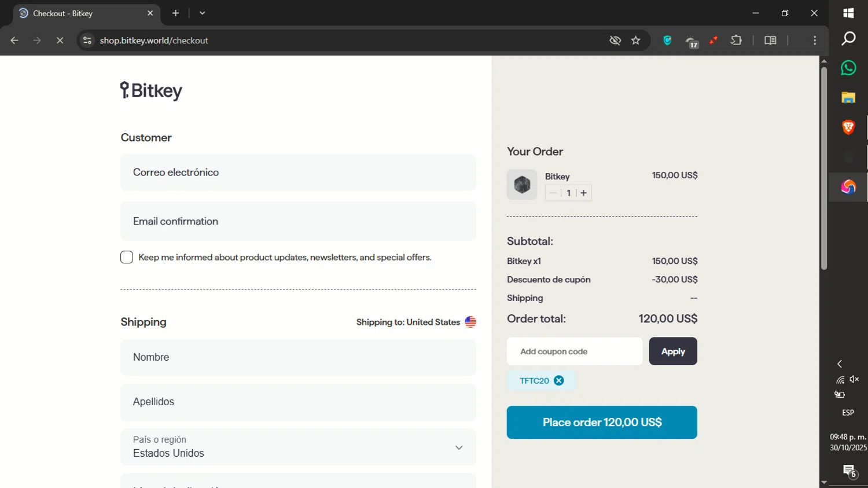Open the tab search dropdown
The height and width of the screenshot is (488, 868).
point(202,13)
